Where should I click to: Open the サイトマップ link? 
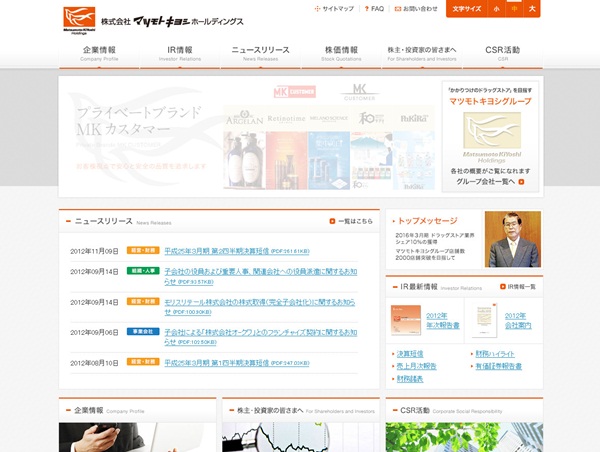(334, 8)
